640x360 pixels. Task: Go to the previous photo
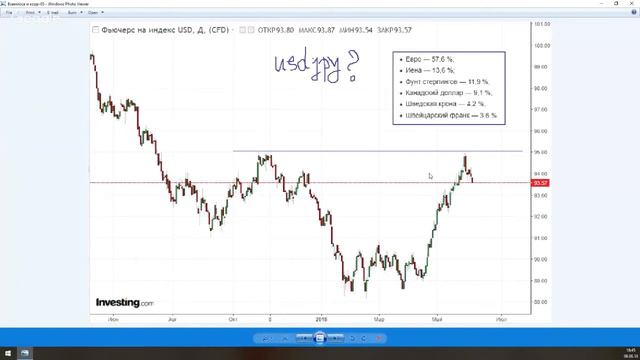coord(304,338)
